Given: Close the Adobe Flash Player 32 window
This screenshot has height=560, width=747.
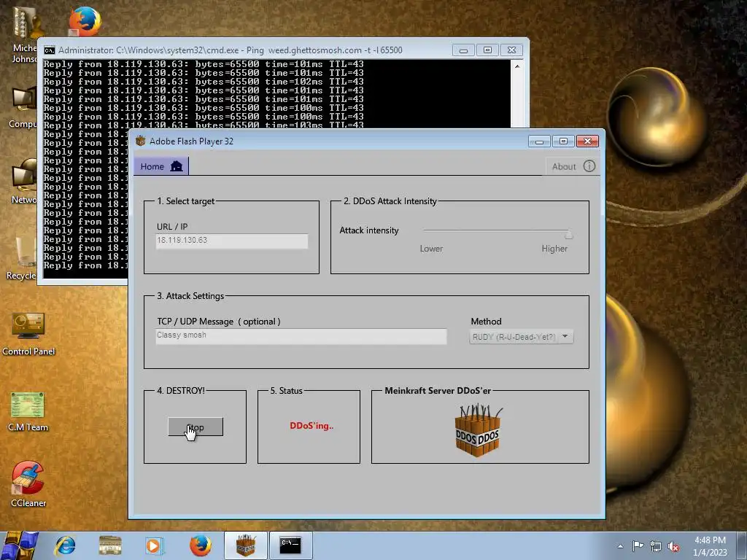Looking at the screenshot, I should [587, 141].
